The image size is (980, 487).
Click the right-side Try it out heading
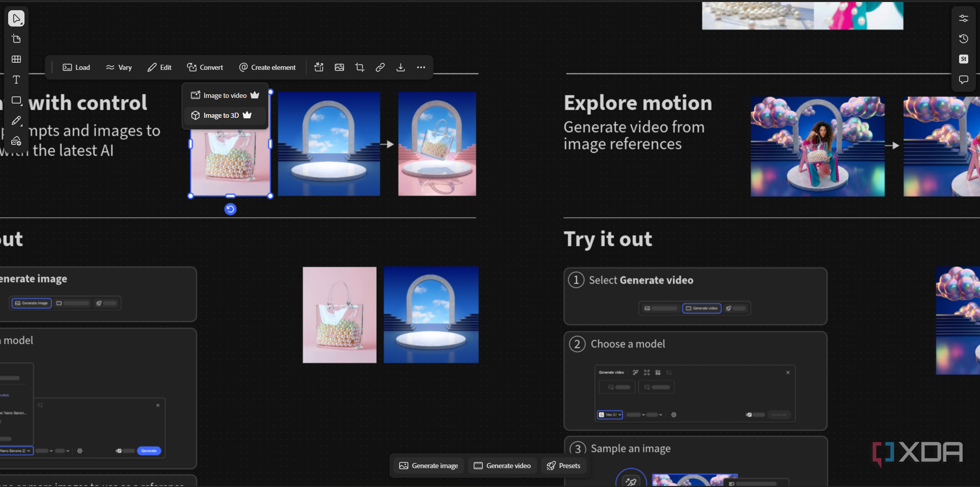pos(608,239)
